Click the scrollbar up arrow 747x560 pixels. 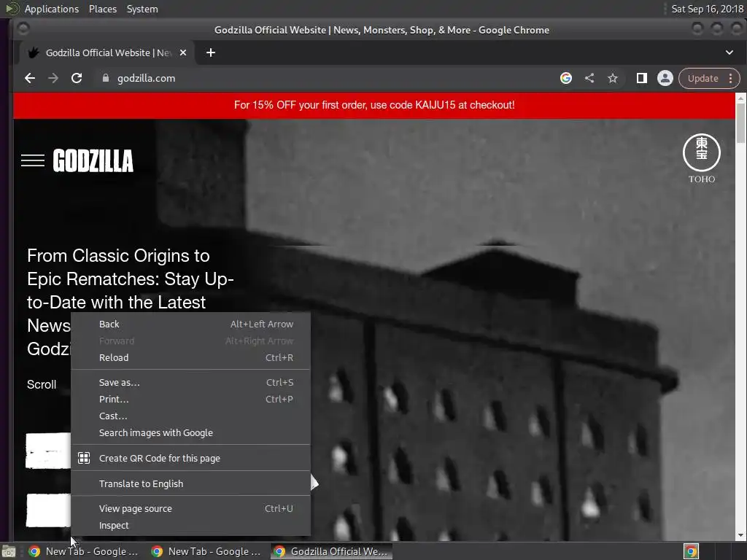pyautogui.click(x=740, y=98)
